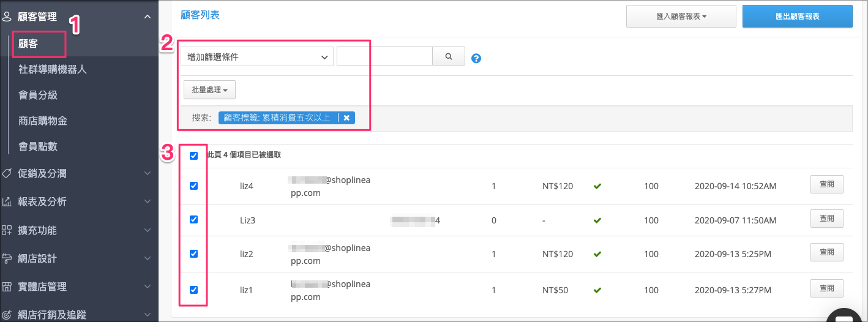This screenshot has width=868, height=322.
Task: Open 會員分級 in the sidebar
Action: tap(38, 95)
